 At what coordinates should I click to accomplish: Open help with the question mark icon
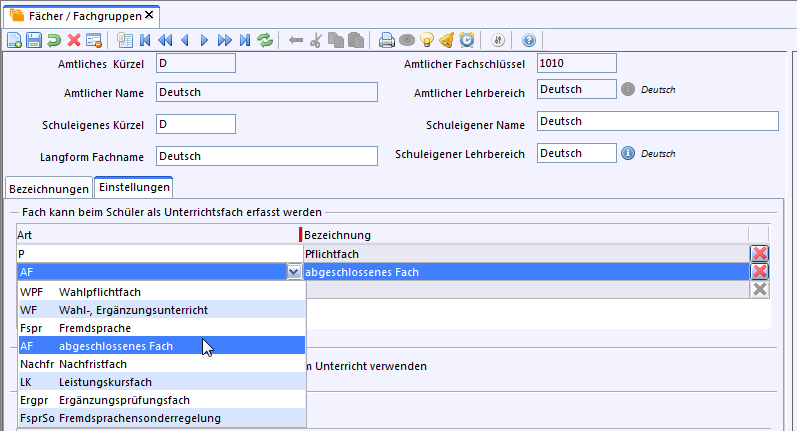click(529, 41)
